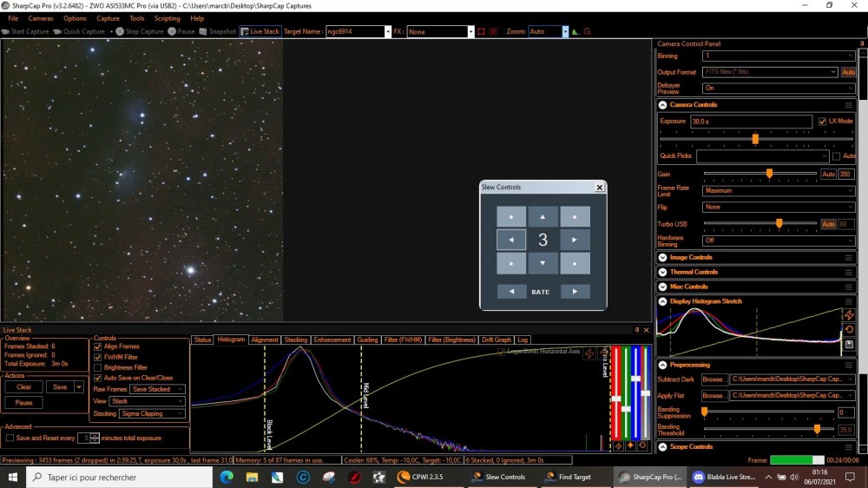Slew down in Slew Controls
The image size is (868, 488).
(x=542, y=263)
